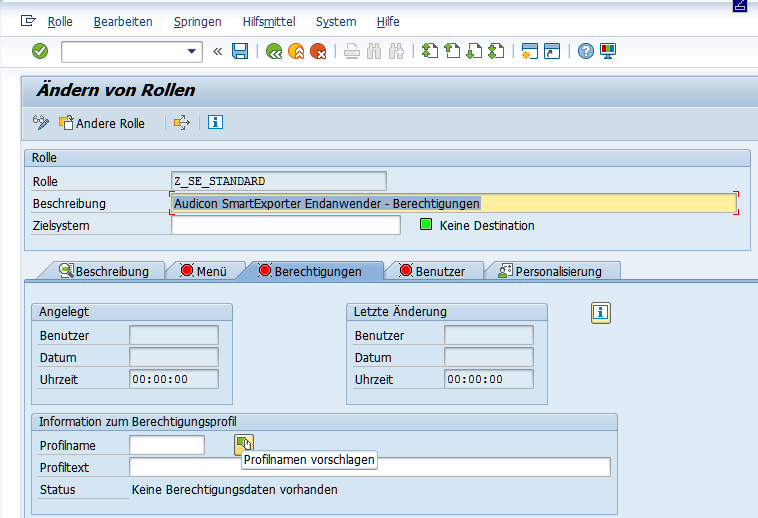
Task: Collapse the command field with double chevron
Action: point(217,51)
